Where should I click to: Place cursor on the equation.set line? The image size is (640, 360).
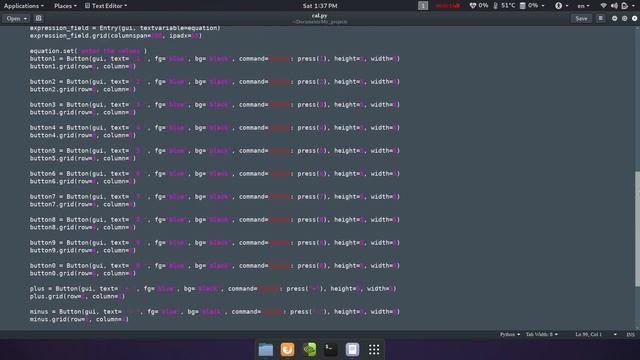point(88,51)
